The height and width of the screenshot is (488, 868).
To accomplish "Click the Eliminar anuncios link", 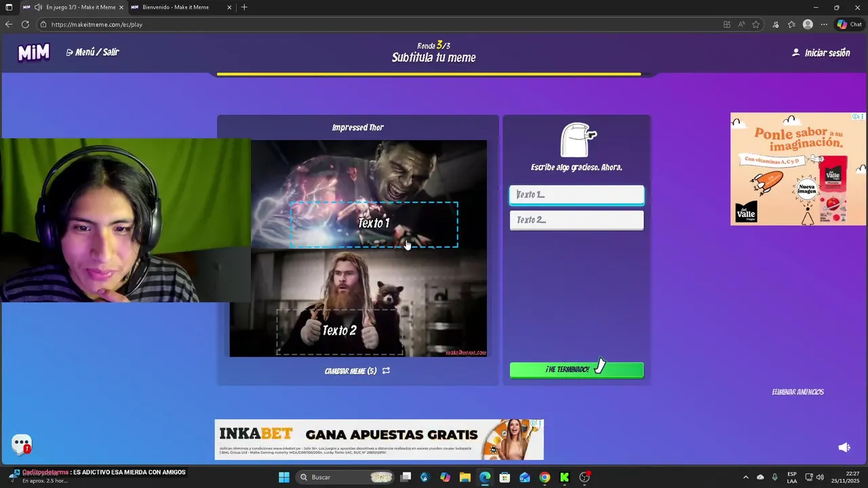I will (797, 392).
